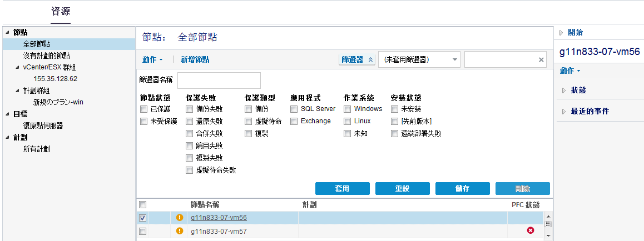The width and height of the screenshot is (644, 241).
Task: Collapse the 篩選器 panel with the chevron icon
Action: (x=371, y=59)
